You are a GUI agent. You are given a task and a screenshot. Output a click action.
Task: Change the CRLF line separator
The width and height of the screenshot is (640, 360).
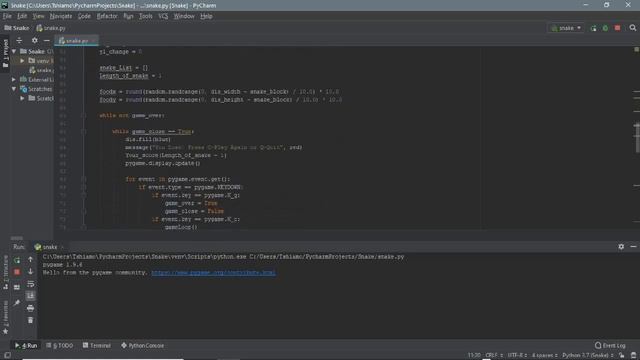pos(494,356)
